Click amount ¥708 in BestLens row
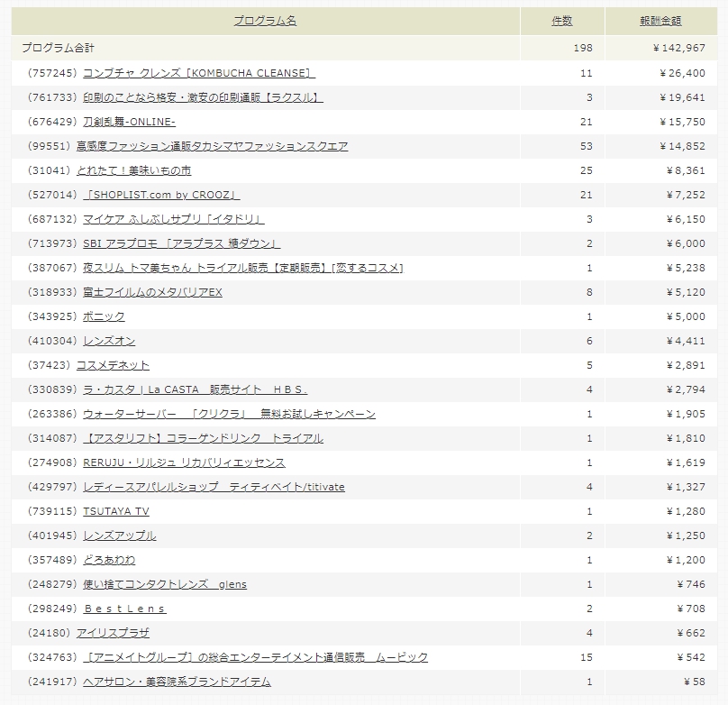Viewport: 728px width, 705px height. (x=691, y=609)
